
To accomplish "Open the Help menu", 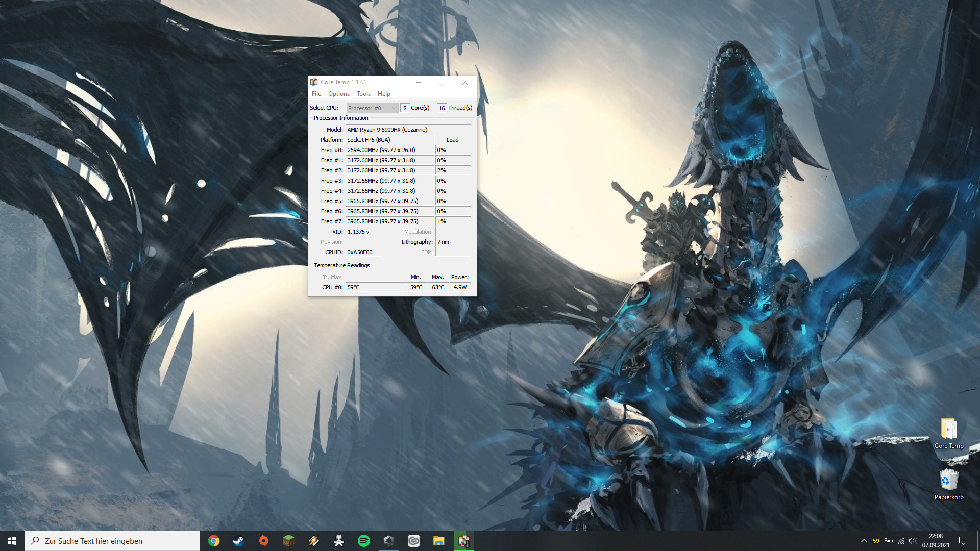I will (384, 94).
